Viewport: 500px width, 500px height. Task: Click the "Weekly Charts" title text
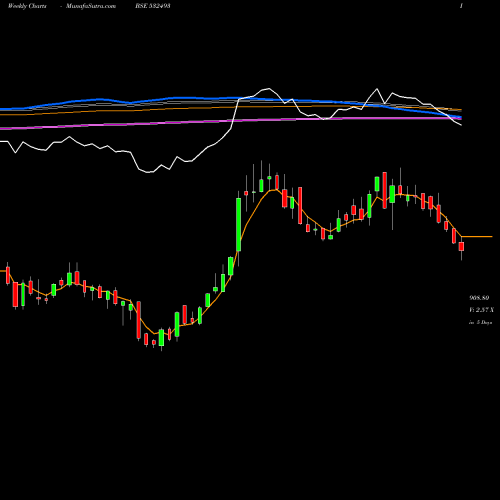27,6
